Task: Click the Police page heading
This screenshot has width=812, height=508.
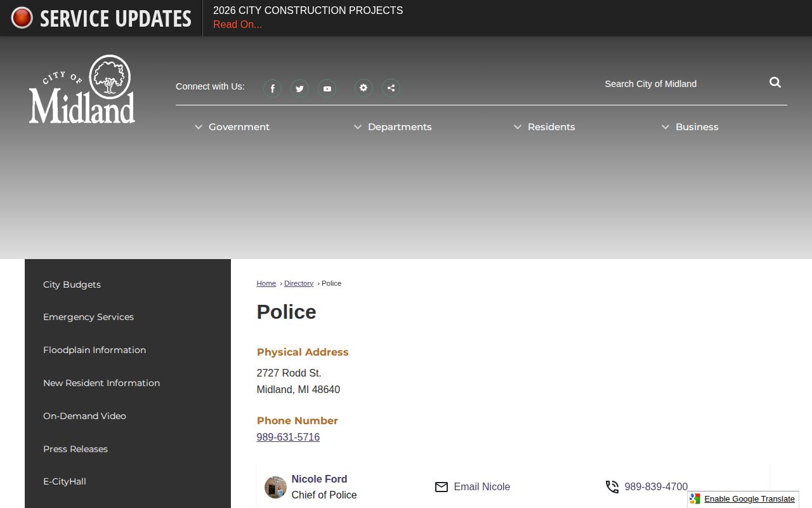Action: tap(287, 312)
